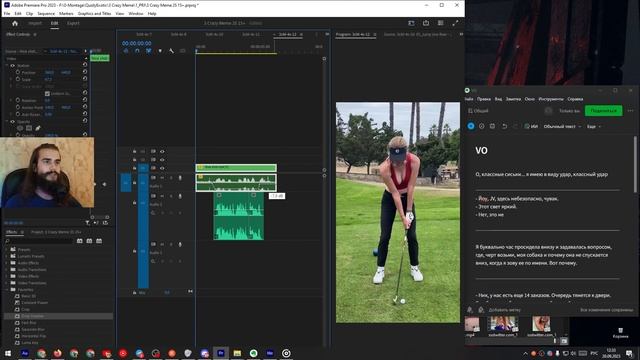
Task: Open Premiere Pro from the Windows taskbar
Action: pyautogui.click(x=221, y=353)
